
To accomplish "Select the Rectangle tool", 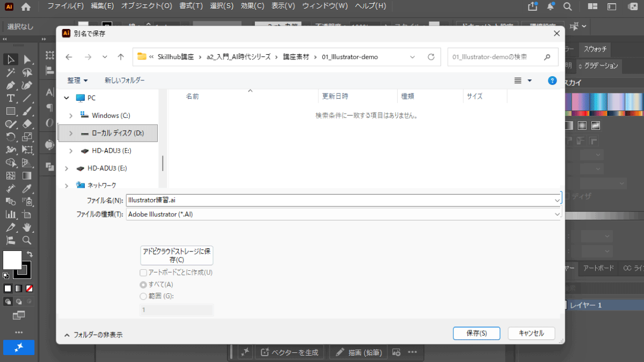I will coord(10,111).
